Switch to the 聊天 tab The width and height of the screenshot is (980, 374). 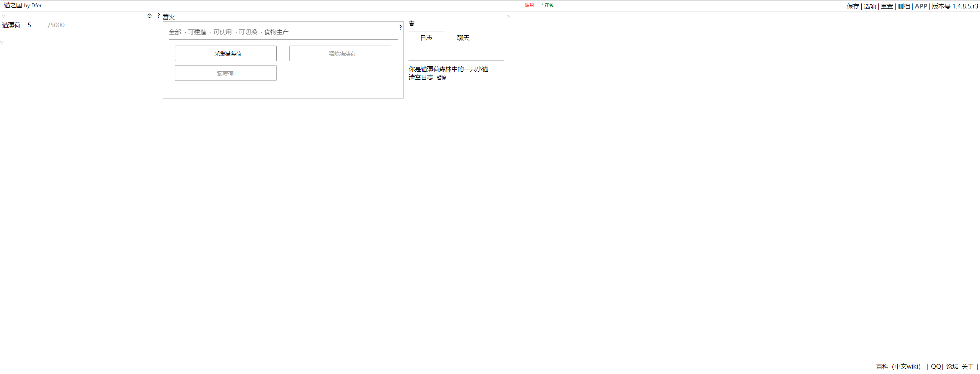pos(463,38)
